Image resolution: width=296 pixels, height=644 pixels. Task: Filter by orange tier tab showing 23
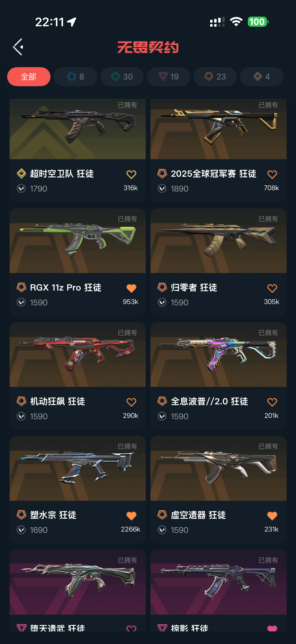(215, 77)
